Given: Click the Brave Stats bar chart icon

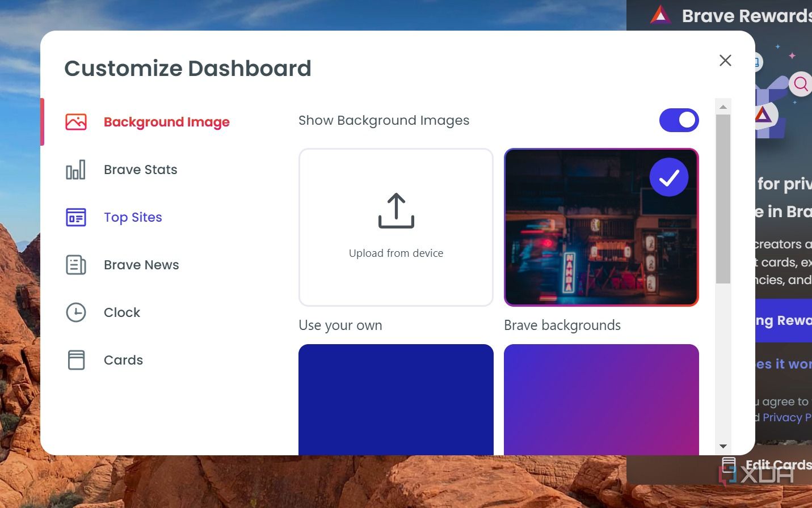Looking at the screenshot, I should tap(76, 170).
